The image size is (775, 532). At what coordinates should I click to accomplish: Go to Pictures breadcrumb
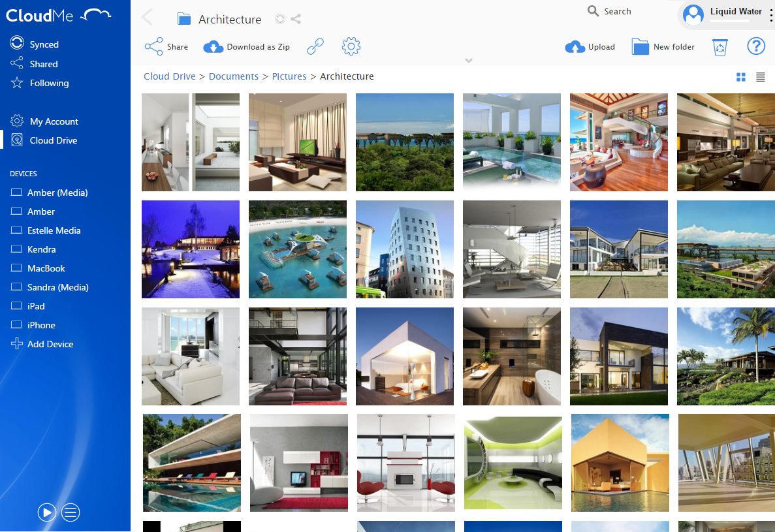tap(289, 76)
